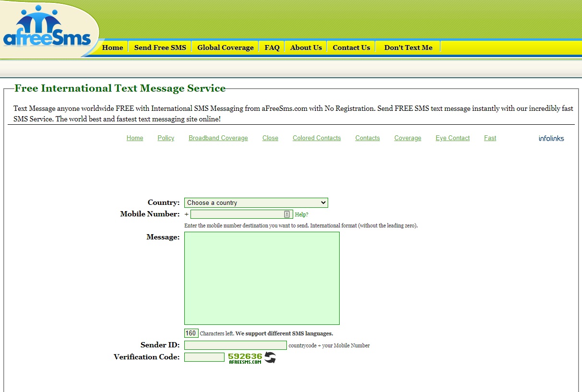Follow the Broadband Coverage ad link
The image size is (582, 392).
click(x=218, y=138)
